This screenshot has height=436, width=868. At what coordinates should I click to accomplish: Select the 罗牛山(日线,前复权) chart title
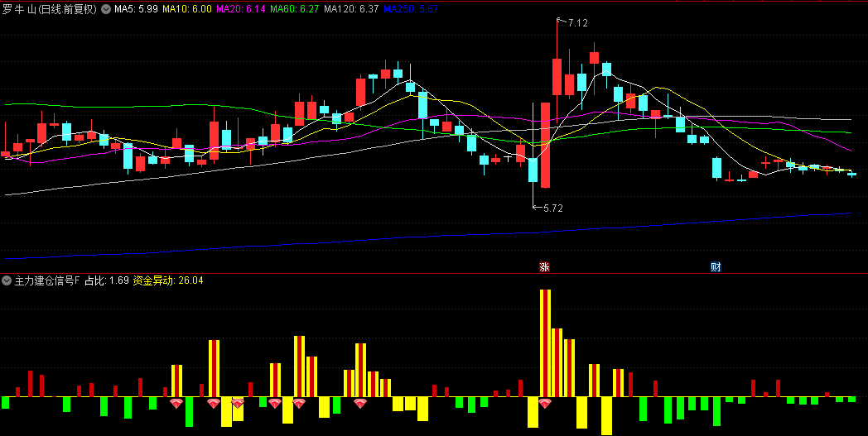pos(50,9)
